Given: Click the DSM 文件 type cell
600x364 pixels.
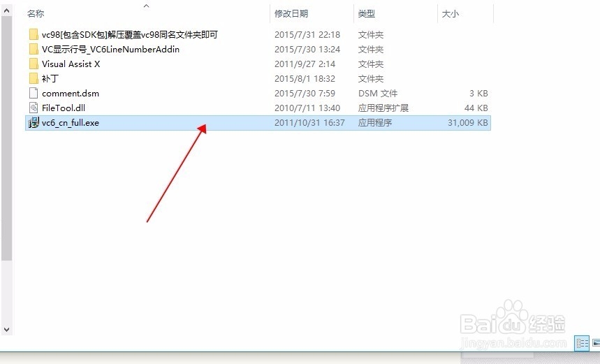Looking at the screenshot, I should 378,93.
